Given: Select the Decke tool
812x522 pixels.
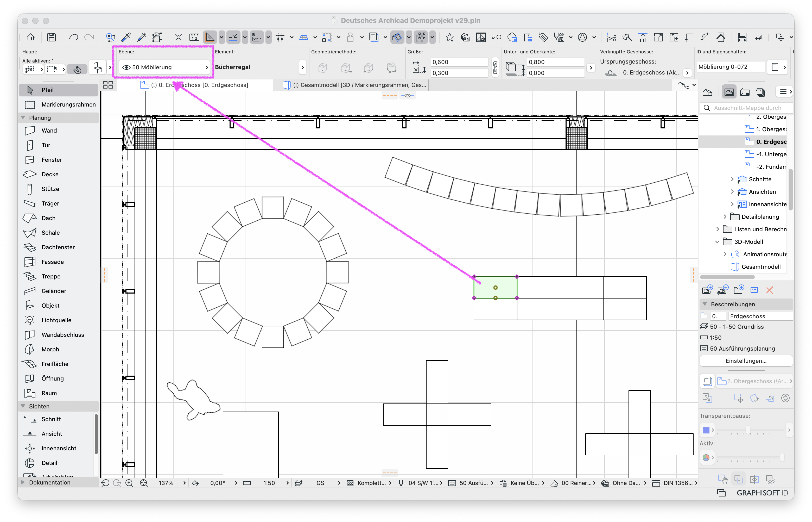Looking at the screenshot, I should tap(58, 174).
